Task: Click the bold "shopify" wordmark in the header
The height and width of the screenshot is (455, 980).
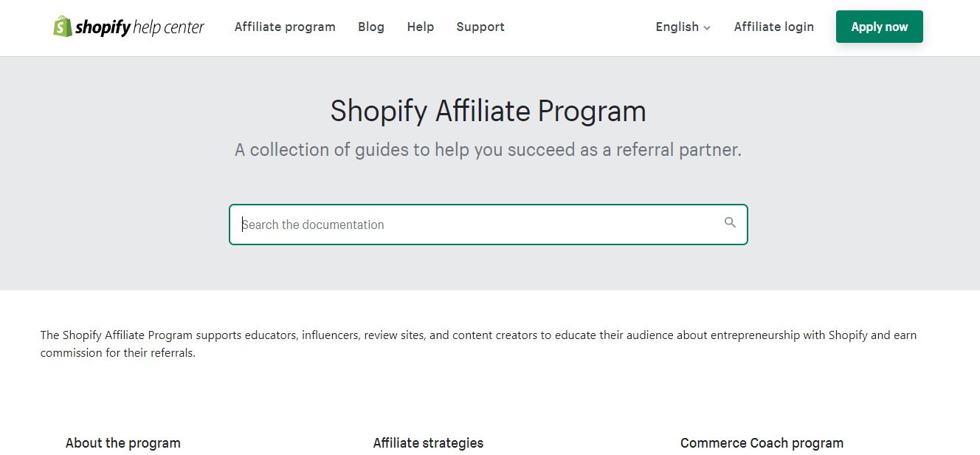Action: (103, 28)
